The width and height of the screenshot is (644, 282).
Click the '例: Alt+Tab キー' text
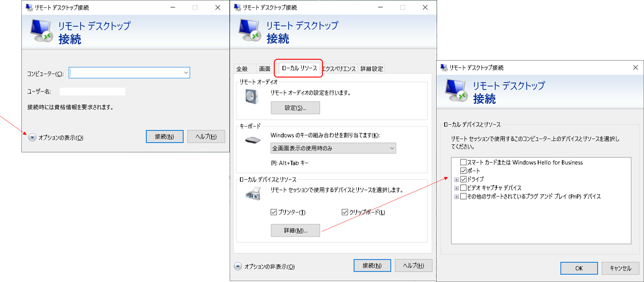tap(289, 163)
